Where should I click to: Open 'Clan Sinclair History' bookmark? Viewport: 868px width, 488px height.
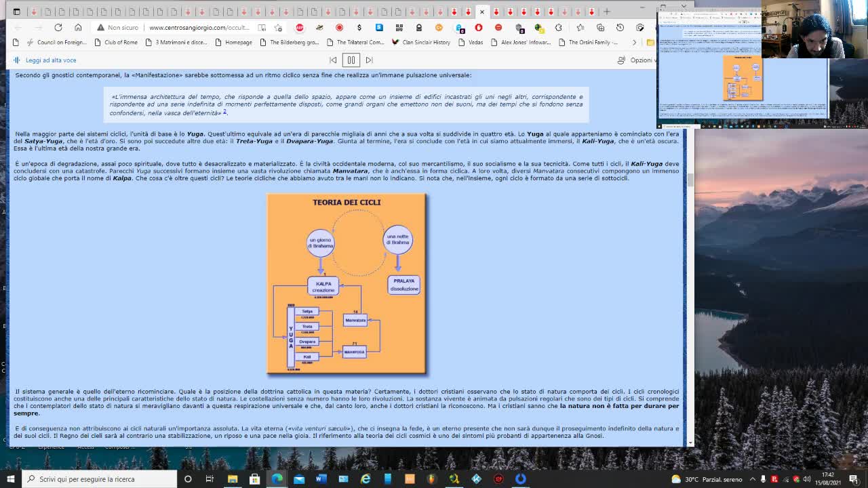[x=421, y=42]
